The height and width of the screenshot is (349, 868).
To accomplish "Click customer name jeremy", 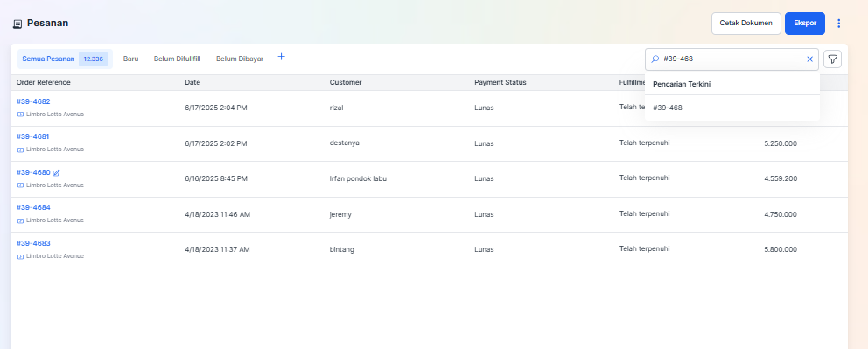I will (x=340, y=214).
